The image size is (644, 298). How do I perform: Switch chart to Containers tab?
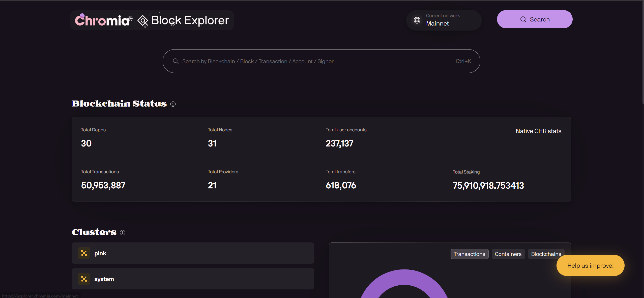click(x=508, y=254)
